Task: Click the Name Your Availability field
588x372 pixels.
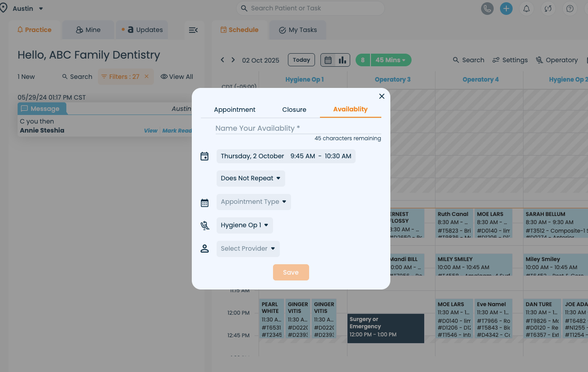Action: pyautogui.click(x=298, y=129)
